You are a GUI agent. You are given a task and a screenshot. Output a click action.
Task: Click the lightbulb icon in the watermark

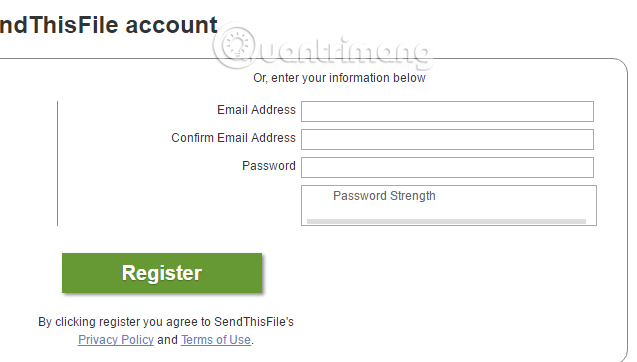pyautogui.click(x=237, y=46)
